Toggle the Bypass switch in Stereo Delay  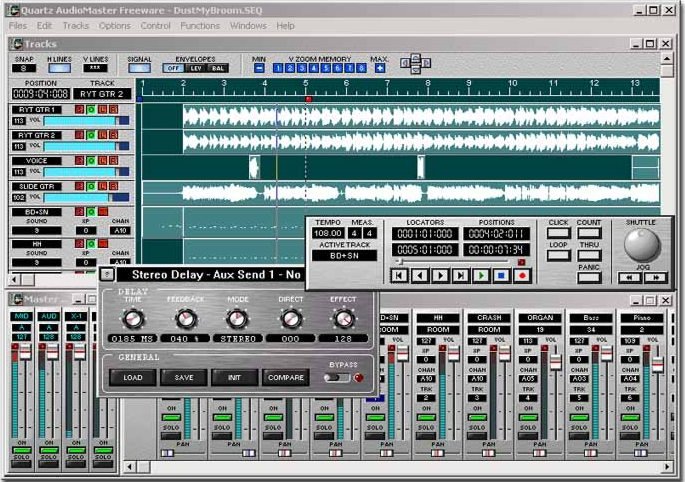(x=336, y=378)
